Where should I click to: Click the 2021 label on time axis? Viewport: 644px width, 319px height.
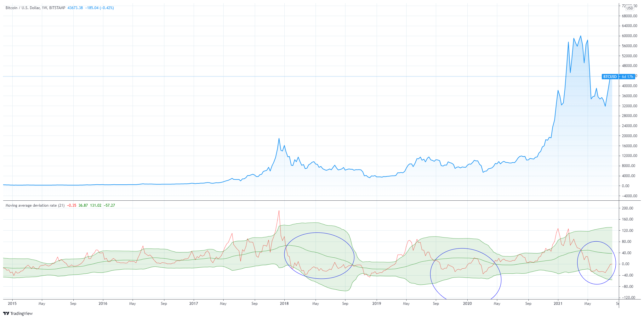coord(558,304)
